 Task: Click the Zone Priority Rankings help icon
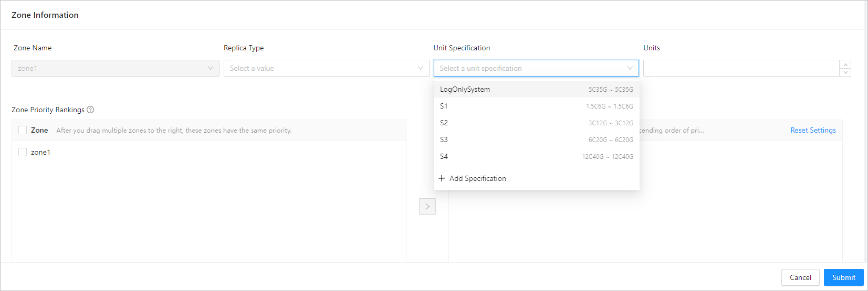pyautogui.click(x=90, y=110)
